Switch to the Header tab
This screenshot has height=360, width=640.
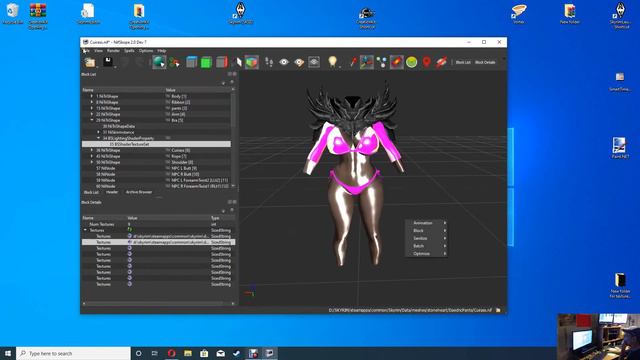(112, 192)
